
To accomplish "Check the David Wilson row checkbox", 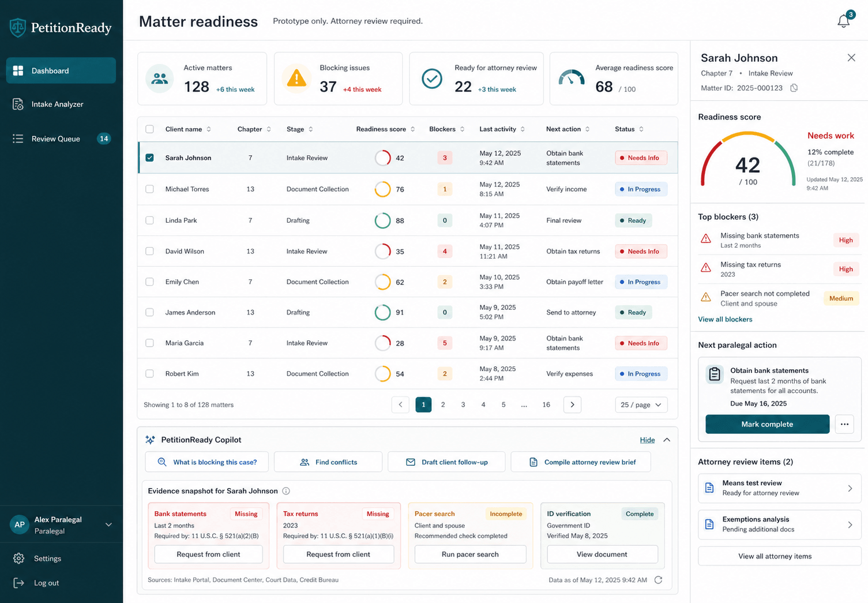I will [149, 251].
